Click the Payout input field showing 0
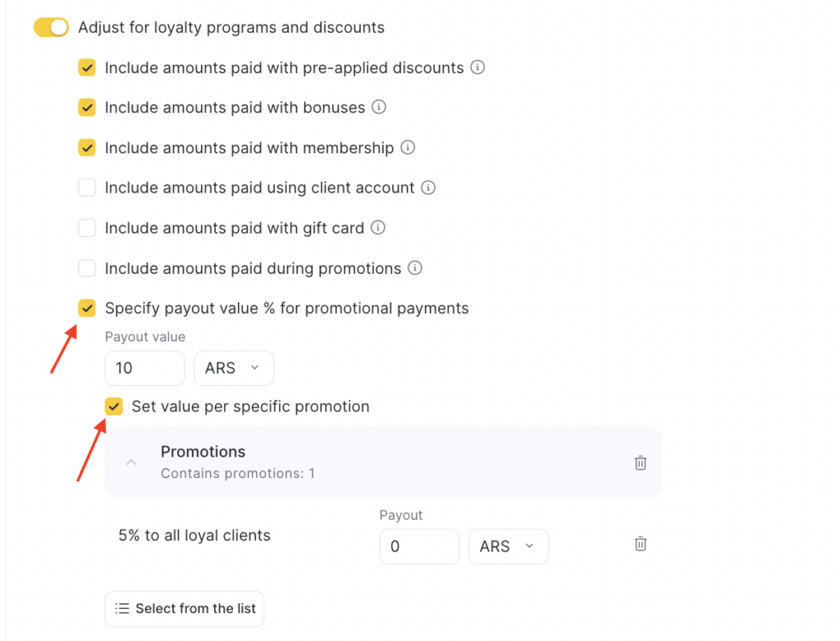Image resolution: width=840 pixels, height=641 pixels. click(x=418, y=547)
